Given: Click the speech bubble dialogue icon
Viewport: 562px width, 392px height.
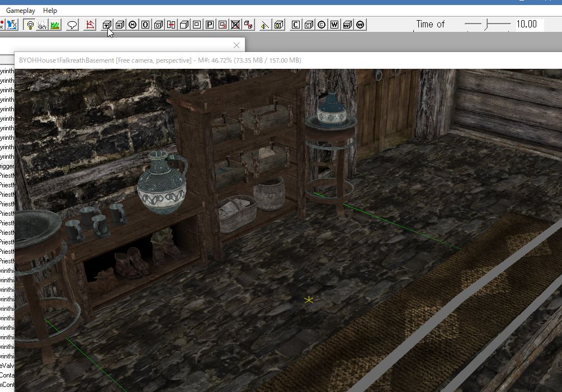Looking at the screenshot, I should point(72,25).
